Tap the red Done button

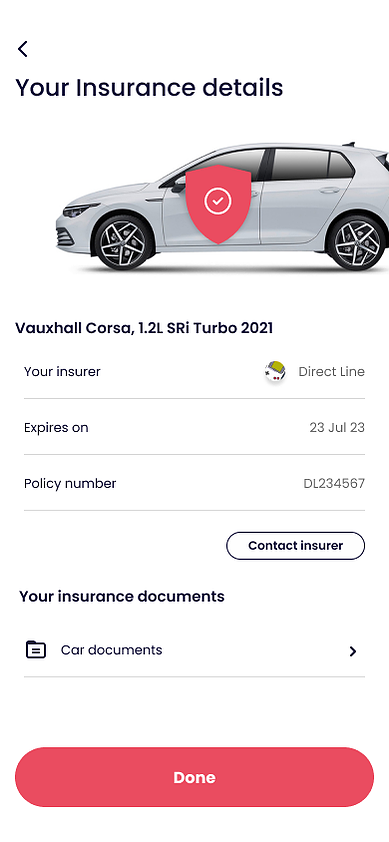point(194,777)
